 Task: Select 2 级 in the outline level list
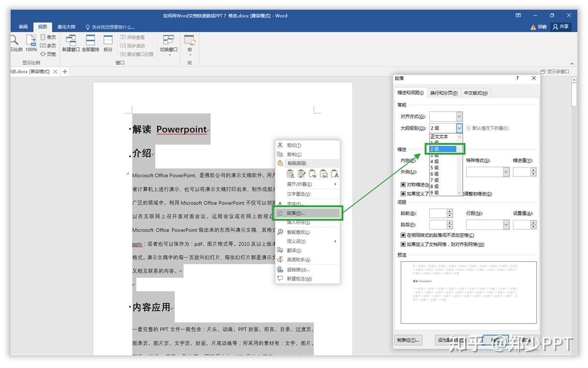coord(442,149)
